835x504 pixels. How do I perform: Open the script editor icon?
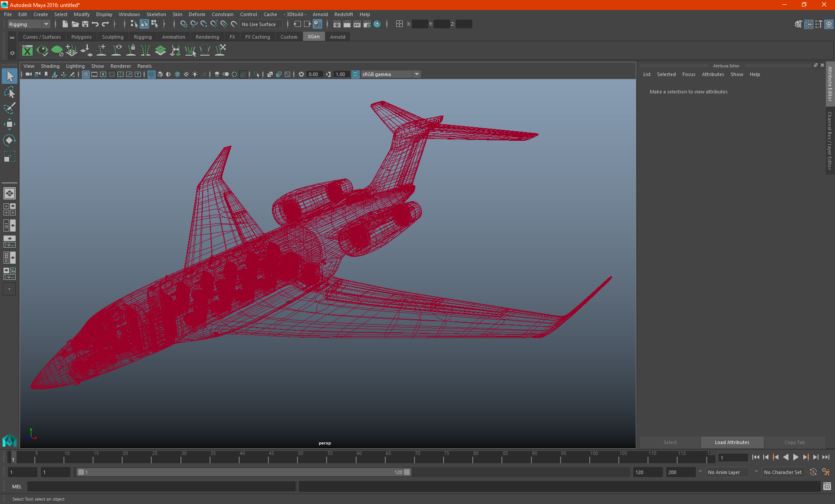click(827, 487)
